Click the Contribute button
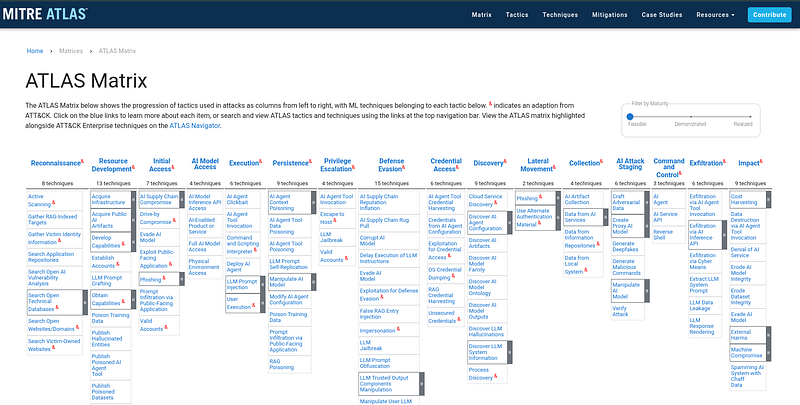The width and height of the screenshot is (800, 405). (769, 15)
